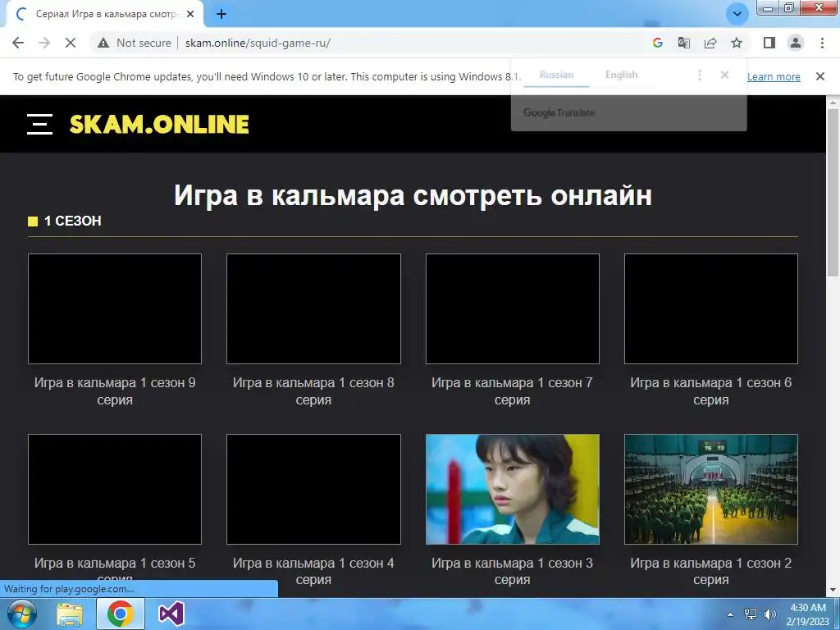Toggle the browser side panel icon
This screenshot has width=840, height=630.
point(769,43)
